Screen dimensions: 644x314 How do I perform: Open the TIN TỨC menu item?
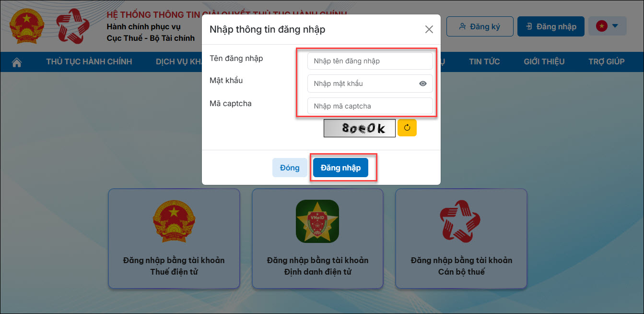(x=484, y=61)
